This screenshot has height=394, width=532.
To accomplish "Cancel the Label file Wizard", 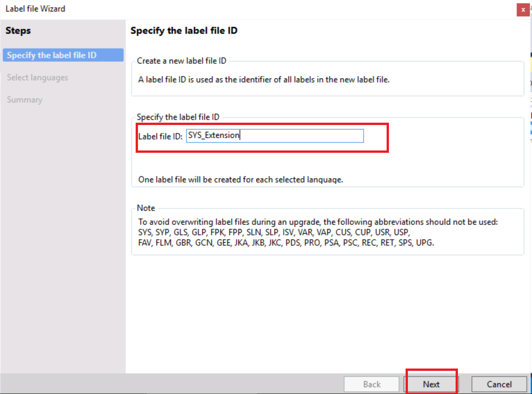I will [x=499, y=384].
